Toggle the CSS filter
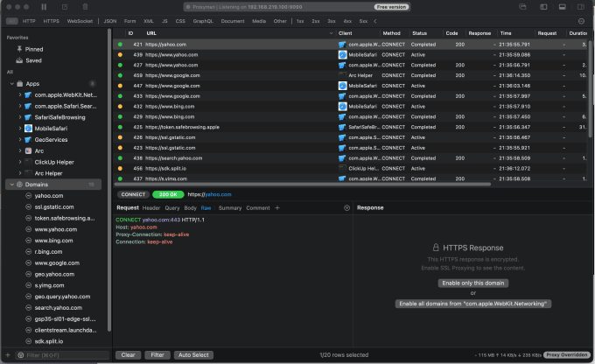 point(180,21)
